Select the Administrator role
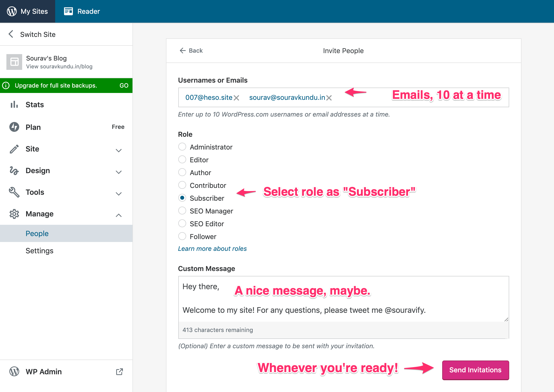 (x=182, y=147)
